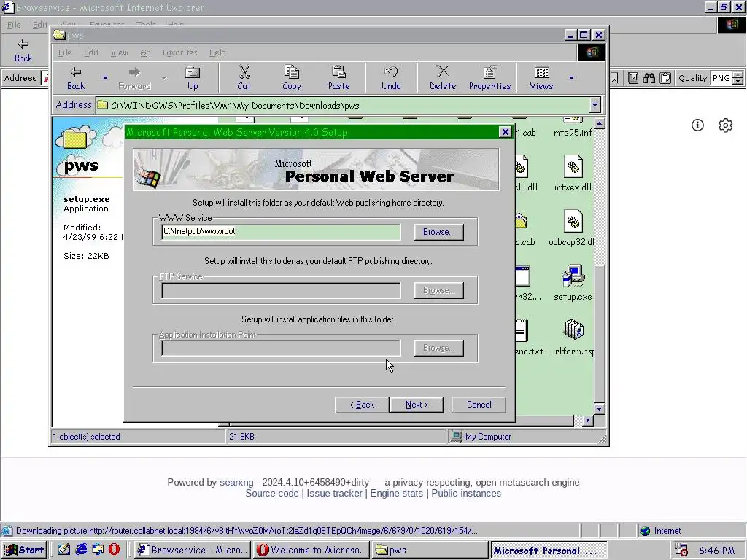This screenshot has height=560, width=747.
Task: Click the binoculars find icon in Browservice bar
Action: (x=649, y=77)
